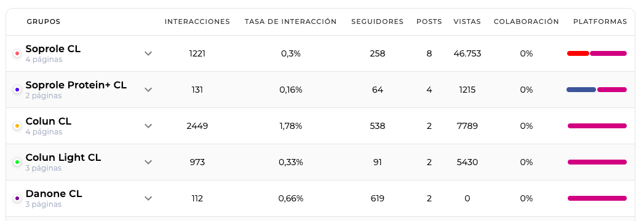Click the 4 páginas label under Colun CL
Screen dimensions: 644x221
click(x=44, y=132)
